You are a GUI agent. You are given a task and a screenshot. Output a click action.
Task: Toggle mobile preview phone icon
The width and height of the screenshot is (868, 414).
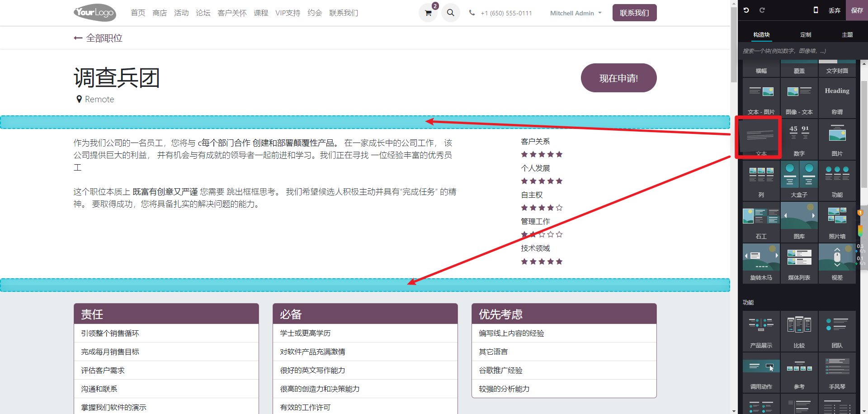tap(816, 10)
